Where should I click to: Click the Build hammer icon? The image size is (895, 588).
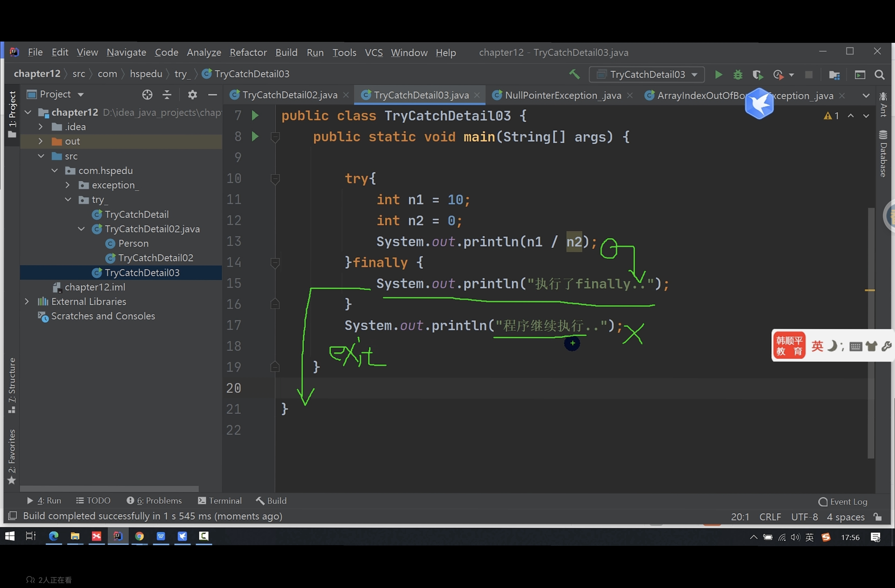pos(574,74)
